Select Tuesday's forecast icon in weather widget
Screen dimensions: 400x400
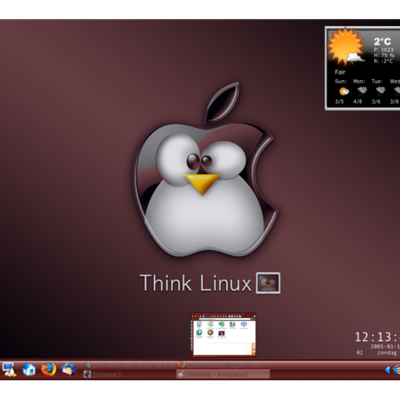coord(380,91)
